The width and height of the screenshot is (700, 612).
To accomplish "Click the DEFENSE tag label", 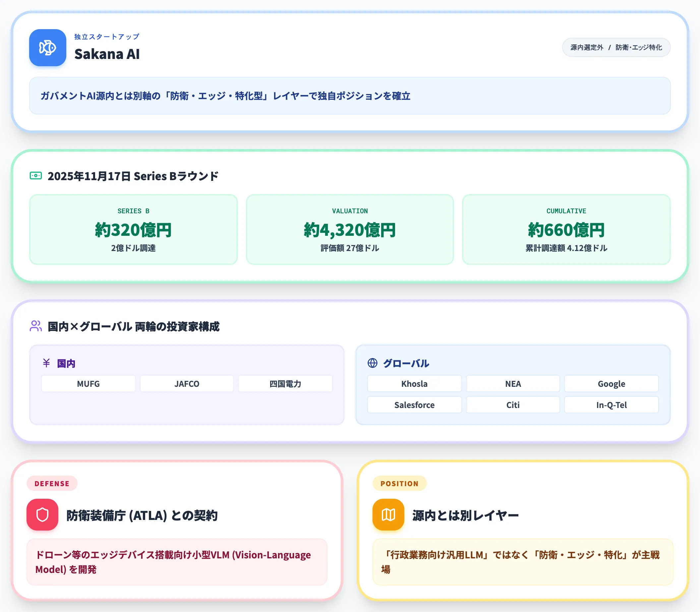I will tap(52, 484).
